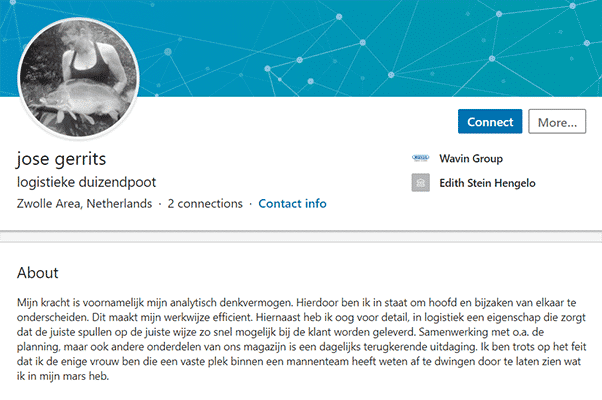Click the Wavin Group company logo icon

coord(420,158)
